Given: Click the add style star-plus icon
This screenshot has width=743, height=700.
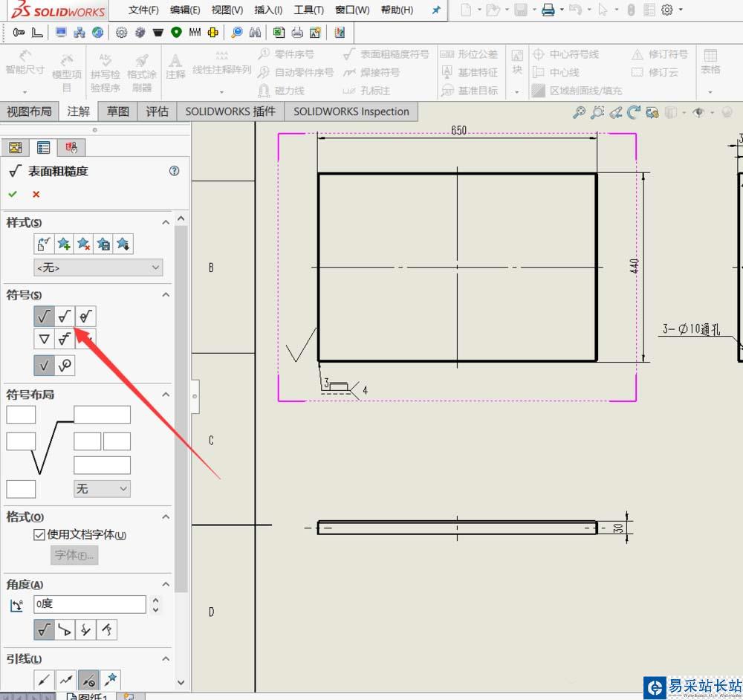Looking at the screenshot, I should point(64,244).
